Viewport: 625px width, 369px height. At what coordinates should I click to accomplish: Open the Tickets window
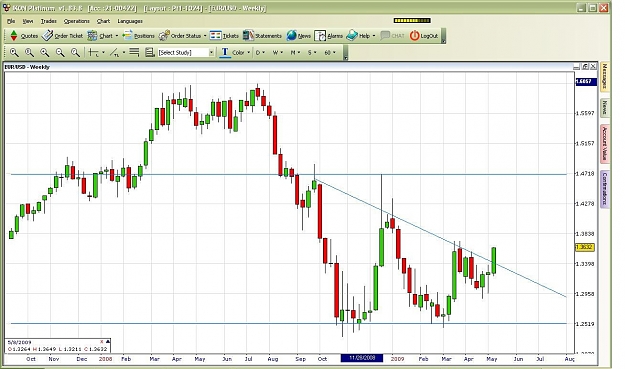[x=224, y=36]
